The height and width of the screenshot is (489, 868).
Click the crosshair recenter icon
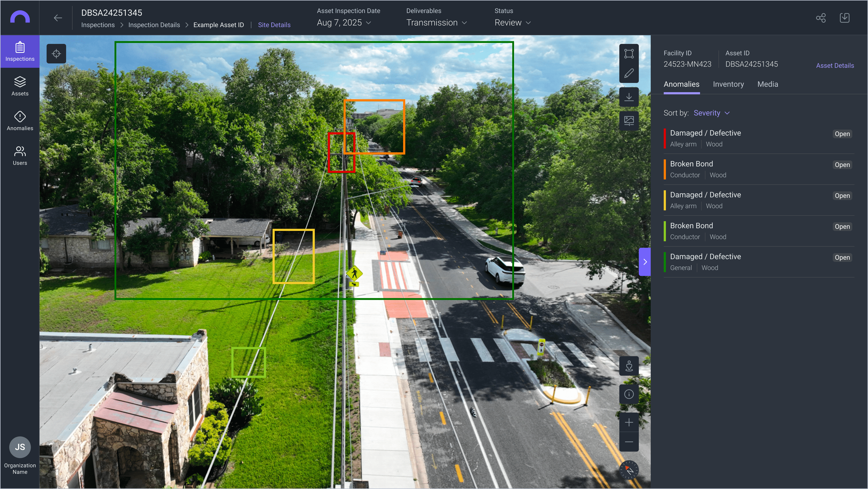[x=56, y=54]
